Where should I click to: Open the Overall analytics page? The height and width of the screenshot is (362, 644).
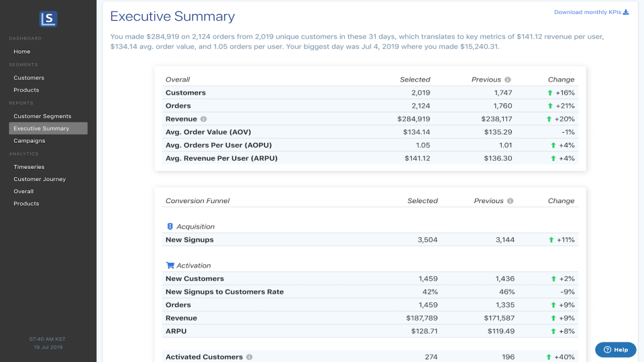click(23, 191)
